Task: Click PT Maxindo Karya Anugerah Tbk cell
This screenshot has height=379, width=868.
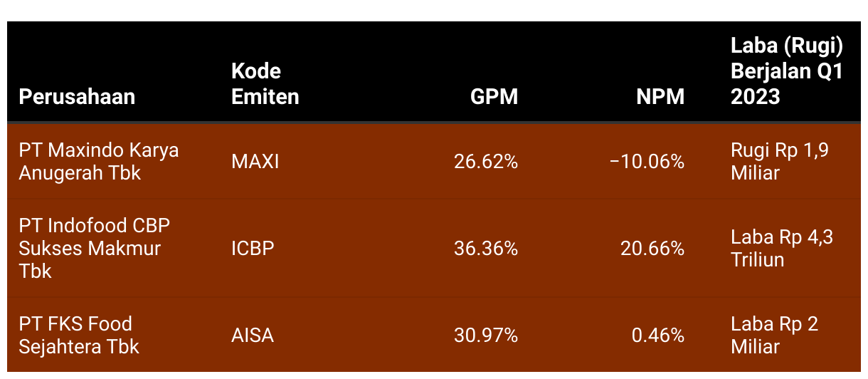Action: click(x=99, y=162)
